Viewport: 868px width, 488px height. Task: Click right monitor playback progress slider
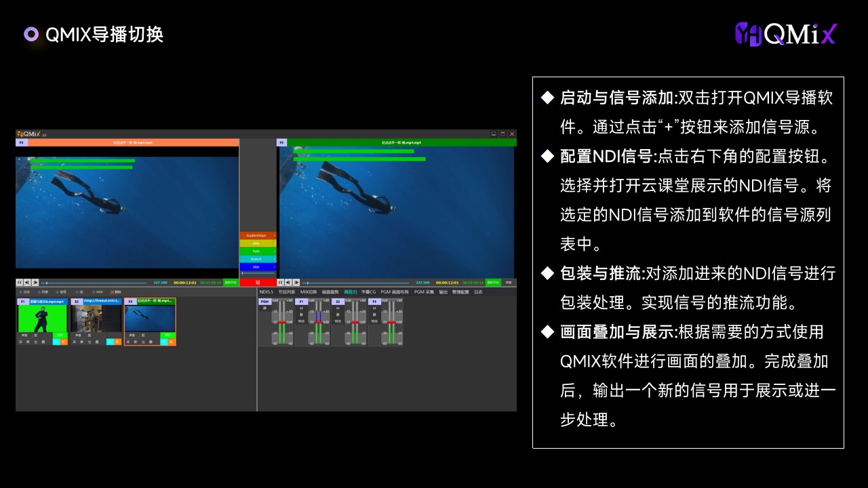coord(355,283)
